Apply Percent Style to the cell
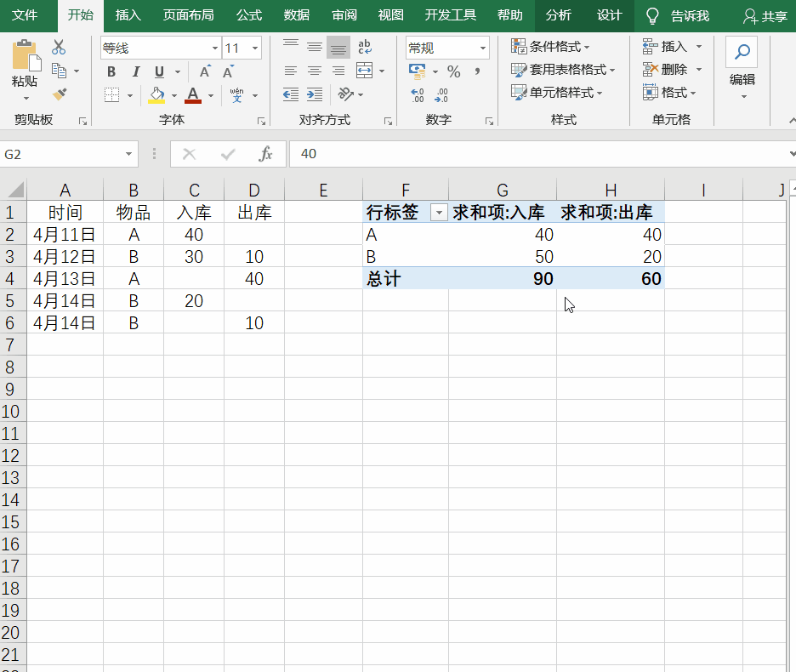Image resolution: width=796 pixels, height=672 pixels. click(x=454, y=72)
